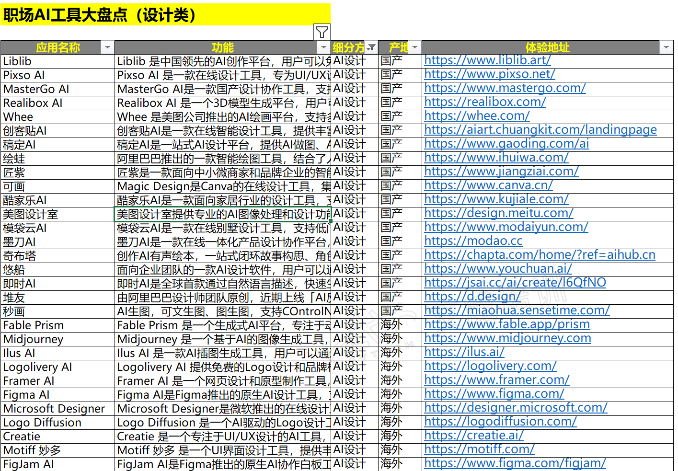This screenshot has width=678, height=471.
Task: Select the 墨刀AI name cell
Action: [x=58, y=242]
